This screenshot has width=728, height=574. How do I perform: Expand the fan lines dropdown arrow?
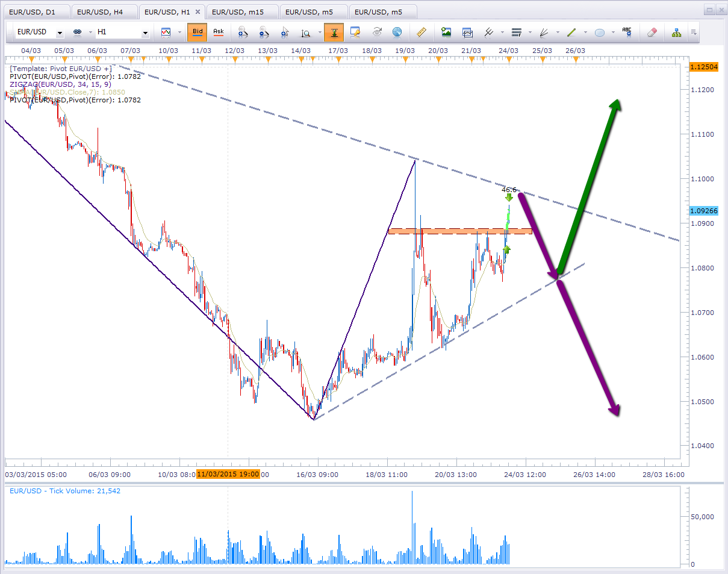[558, 33]
